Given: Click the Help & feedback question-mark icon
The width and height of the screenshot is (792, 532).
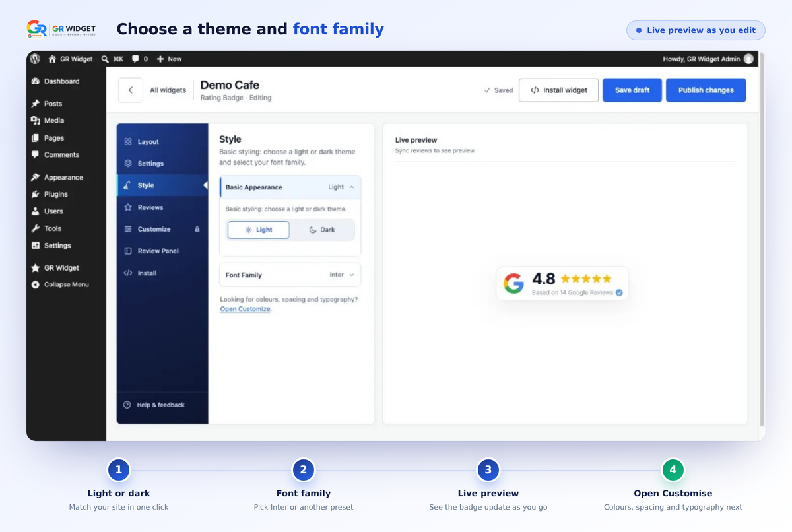Looking at the screenshot, I should point(127,405).
